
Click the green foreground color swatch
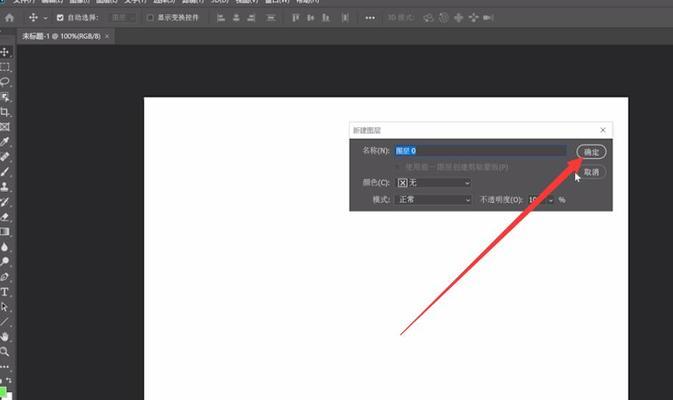(3, 392)
